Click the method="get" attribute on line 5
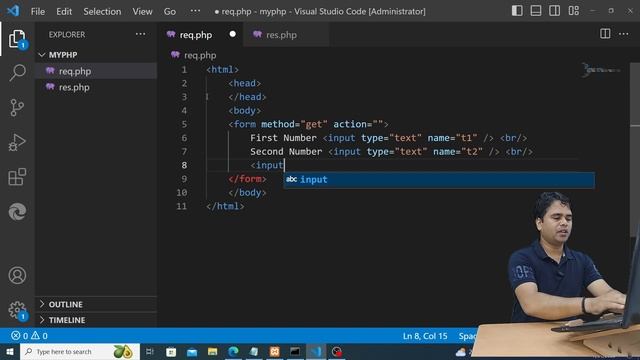Image resolution: width=640 pixels, height=360 pixels. (294, 124)
